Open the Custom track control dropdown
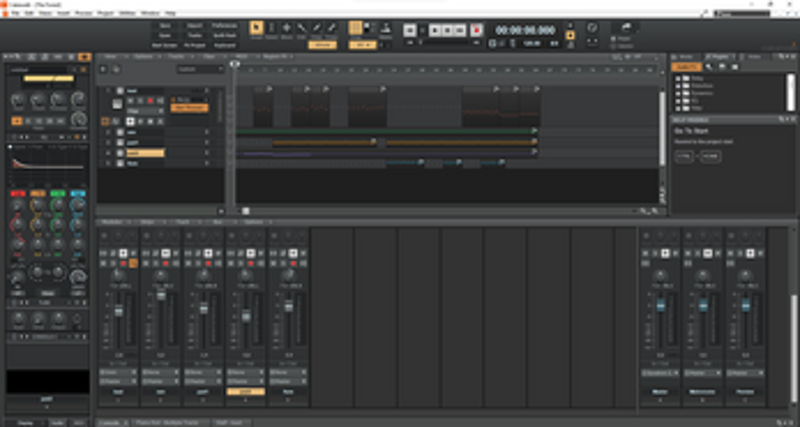 (x=200, y=69)
